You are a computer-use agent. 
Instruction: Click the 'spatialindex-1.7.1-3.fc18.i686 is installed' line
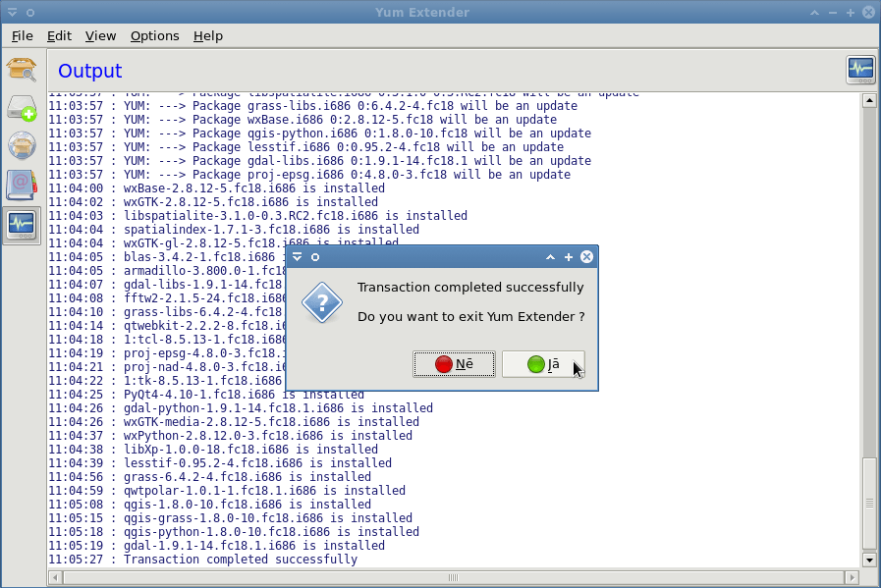click(234, 229)
